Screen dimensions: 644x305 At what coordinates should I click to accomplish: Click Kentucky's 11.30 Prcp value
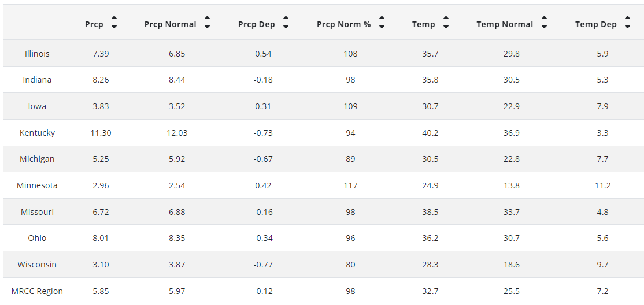click(101, 133)
